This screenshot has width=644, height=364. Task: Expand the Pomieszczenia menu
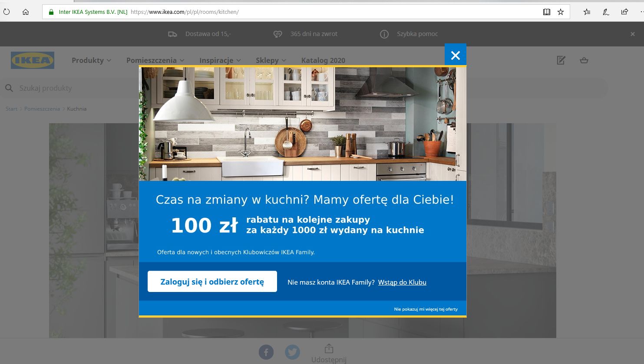coord(155,60)
